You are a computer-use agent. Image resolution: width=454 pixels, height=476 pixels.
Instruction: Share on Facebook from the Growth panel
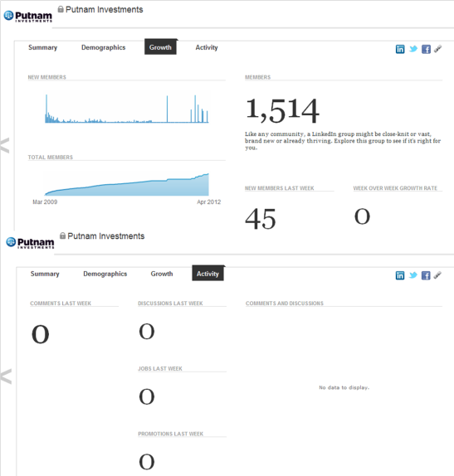(426, 49)
